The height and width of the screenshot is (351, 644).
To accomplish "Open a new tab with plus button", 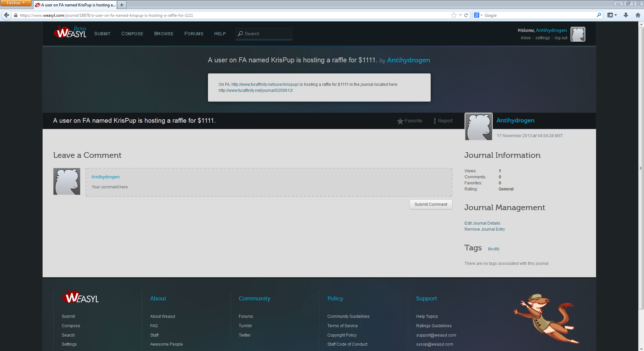I will click(122, 5).
